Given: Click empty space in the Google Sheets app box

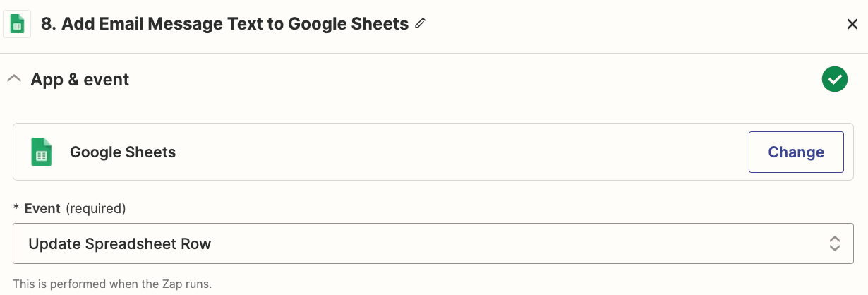Looking at the screenshot, I should [459, 152].
